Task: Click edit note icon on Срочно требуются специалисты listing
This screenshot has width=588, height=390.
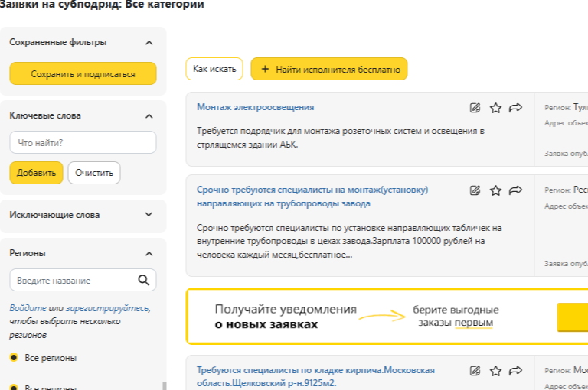Action: [x=475, y=190]
